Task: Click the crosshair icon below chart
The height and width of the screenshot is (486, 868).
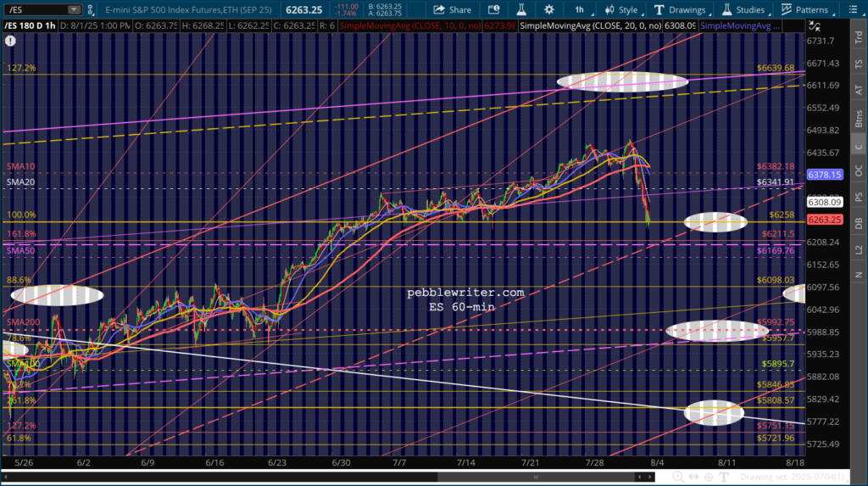Action: tap(709, 477)
